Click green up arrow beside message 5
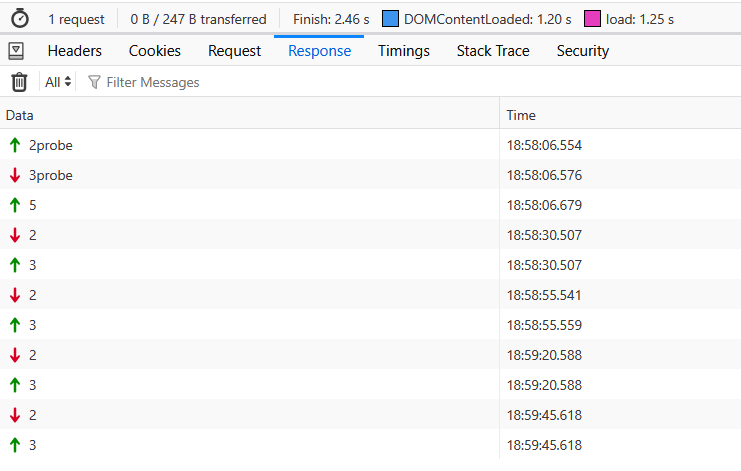 coord(15,205)
